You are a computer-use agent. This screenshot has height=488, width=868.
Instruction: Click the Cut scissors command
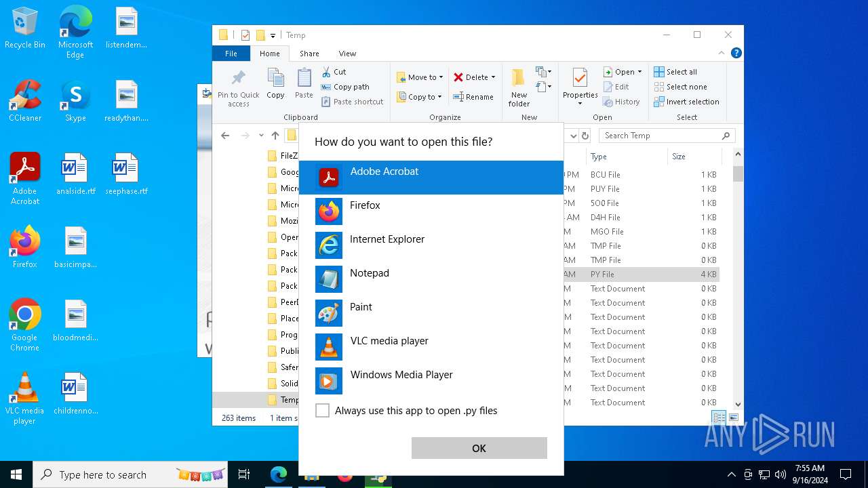pyautogui.click(x=334, y=72)
